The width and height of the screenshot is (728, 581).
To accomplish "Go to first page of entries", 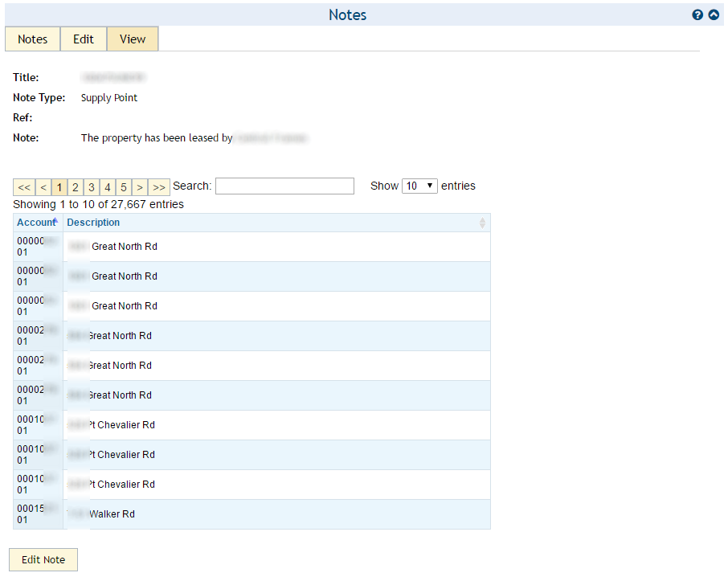I will tap(24, 187).
